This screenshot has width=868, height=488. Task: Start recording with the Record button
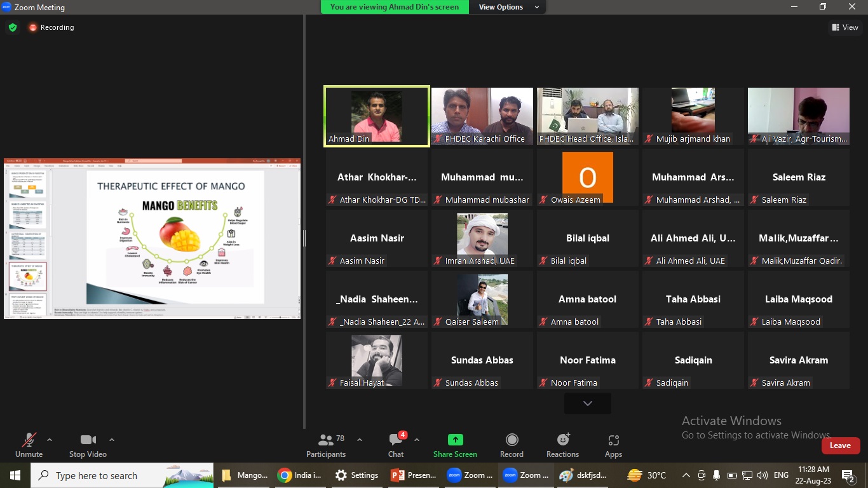(x=512, y=445)
